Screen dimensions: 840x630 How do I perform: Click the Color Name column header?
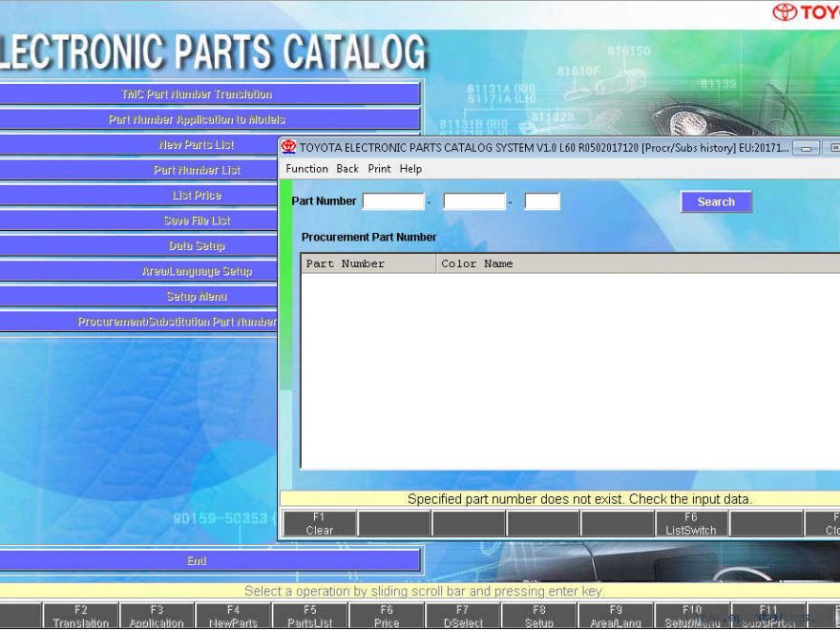pos(638,263)
